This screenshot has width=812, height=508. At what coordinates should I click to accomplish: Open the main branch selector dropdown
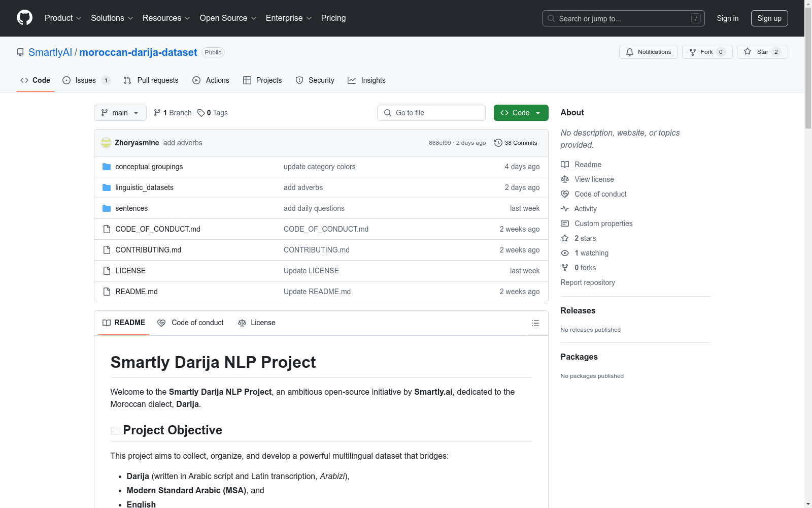pyautogui.click(x=120, y=113)
